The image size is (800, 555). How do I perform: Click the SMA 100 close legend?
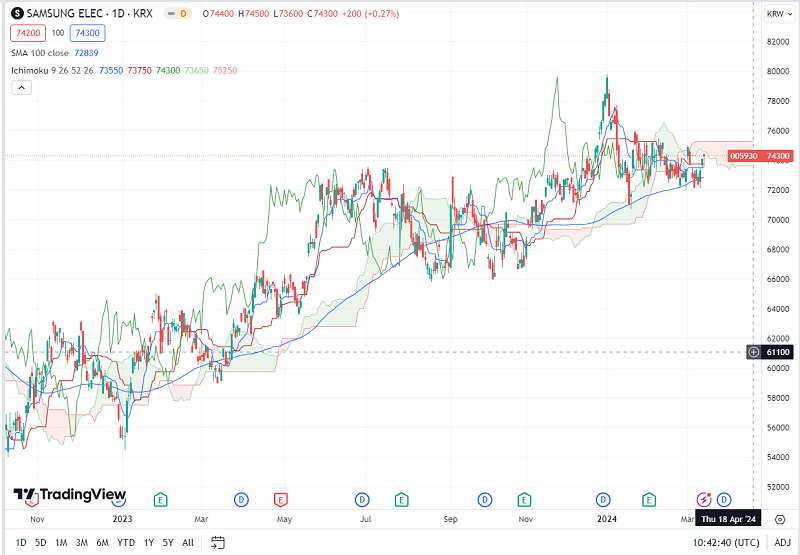click(55, 52)
